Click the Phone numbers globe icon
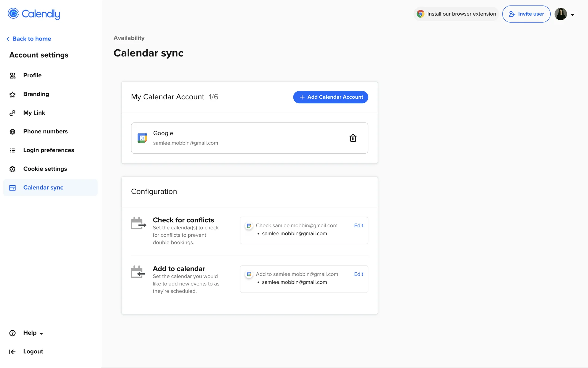Viewport: 588px width, 368px height. (13, 132)
